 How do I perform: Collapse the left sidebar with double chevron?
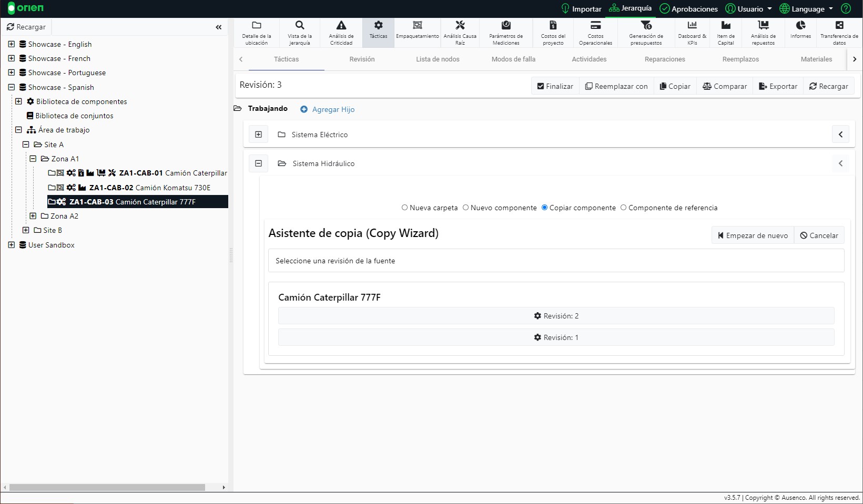(x=219, y=27)
